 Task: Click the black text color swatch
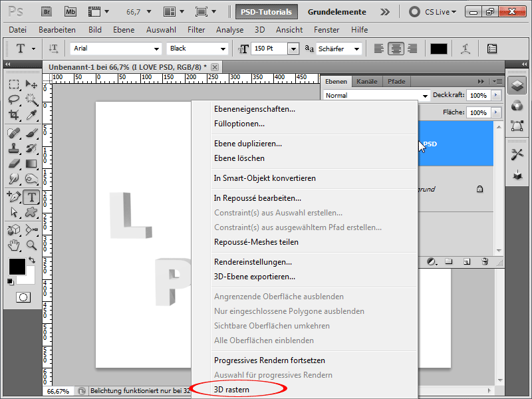438,49
